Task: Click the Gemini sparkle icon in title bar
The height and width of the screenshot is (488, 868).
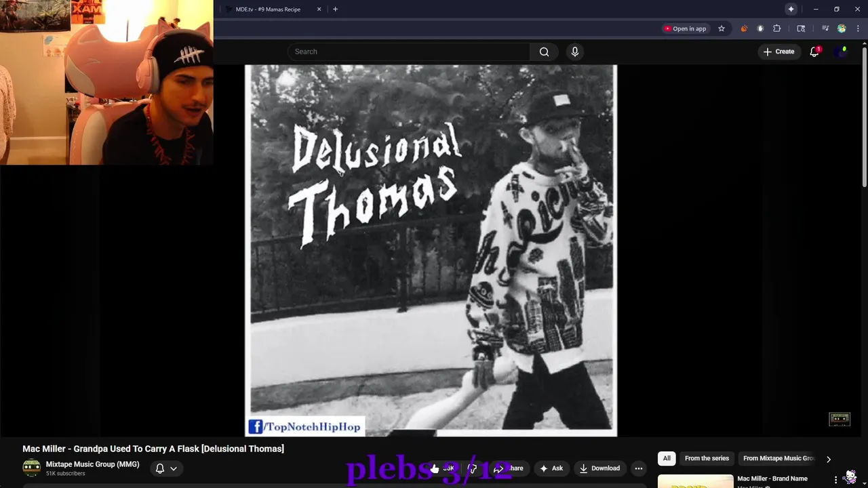Action: (x=791, y=9)
